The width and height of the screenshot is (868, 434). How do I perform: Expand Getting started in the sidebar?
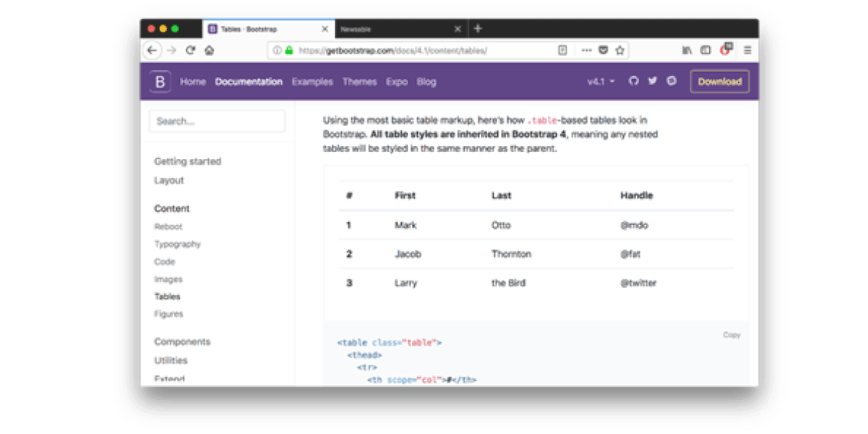pyautogui.click(x=188, y=161)
